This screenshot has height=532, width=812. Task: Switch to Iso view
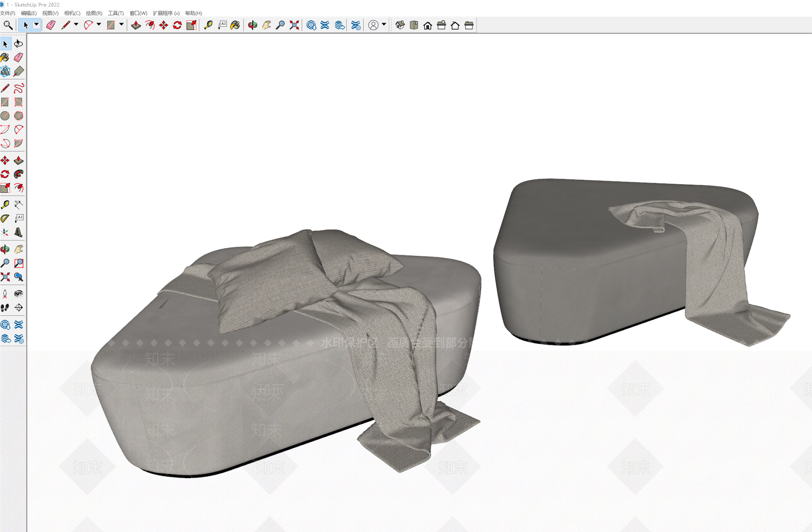400,25
